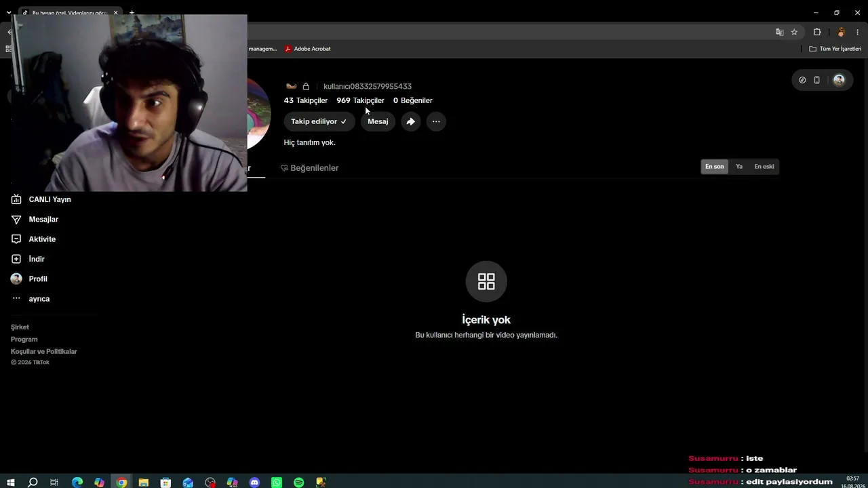Expand the Chrome tab search chevron
Viewport: 868px width, 488px height.
pyautogui.click(x=9, y=13)
